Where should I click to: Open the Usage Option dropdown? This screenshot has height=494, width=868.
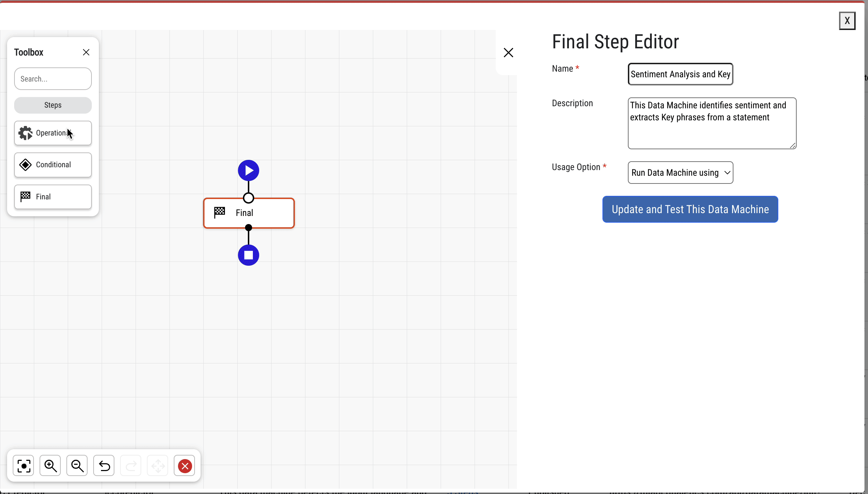tap(680, 173)
